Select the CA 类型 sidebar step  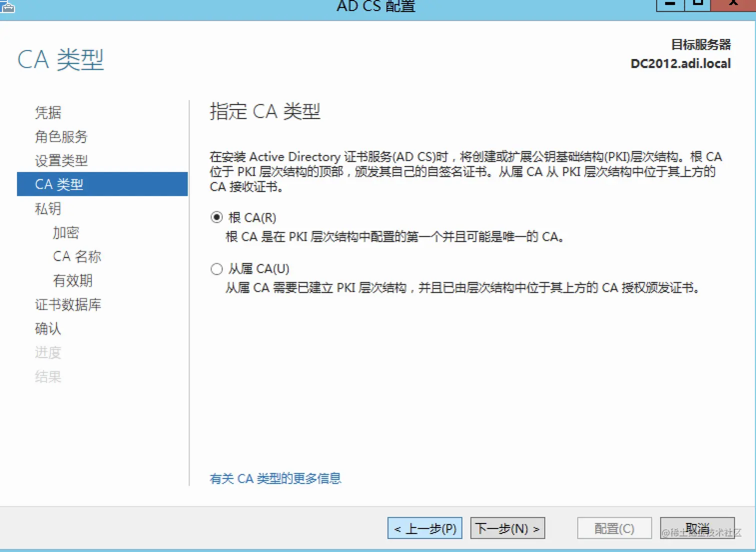(102, 184)
